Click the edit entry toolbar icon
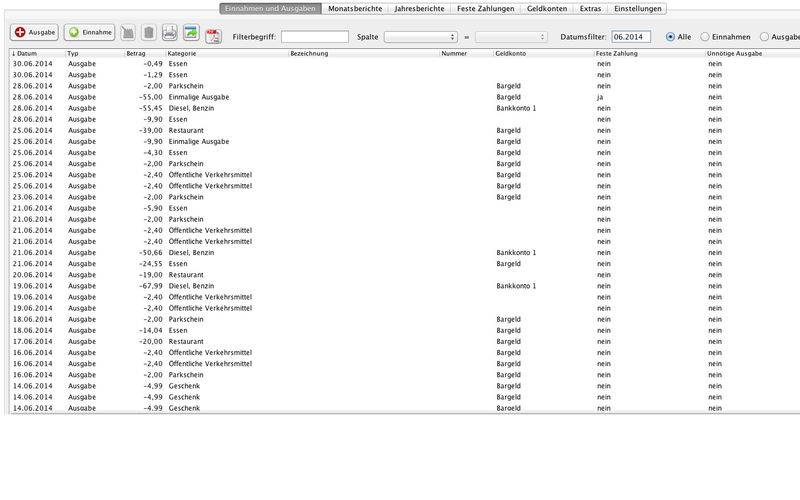The width and height of the screenshot is (800, 500). [x=128, y=34]
